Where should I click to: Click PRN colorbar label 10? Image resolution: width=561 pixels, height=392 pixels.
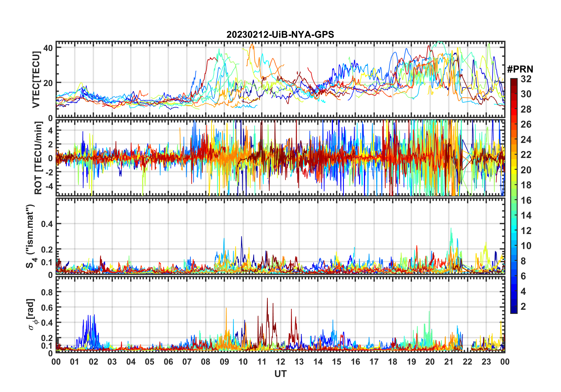coord(526,246)
